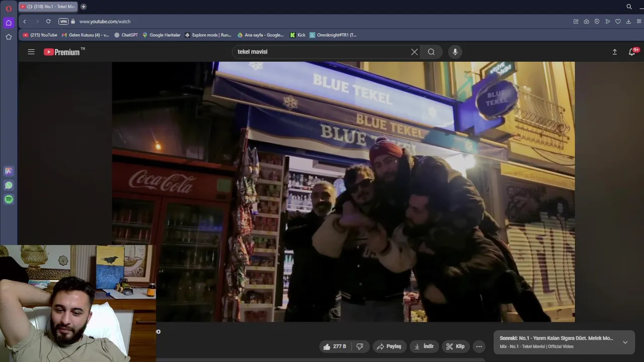
Task: Download the video with İndir
Action: (424, 346)
